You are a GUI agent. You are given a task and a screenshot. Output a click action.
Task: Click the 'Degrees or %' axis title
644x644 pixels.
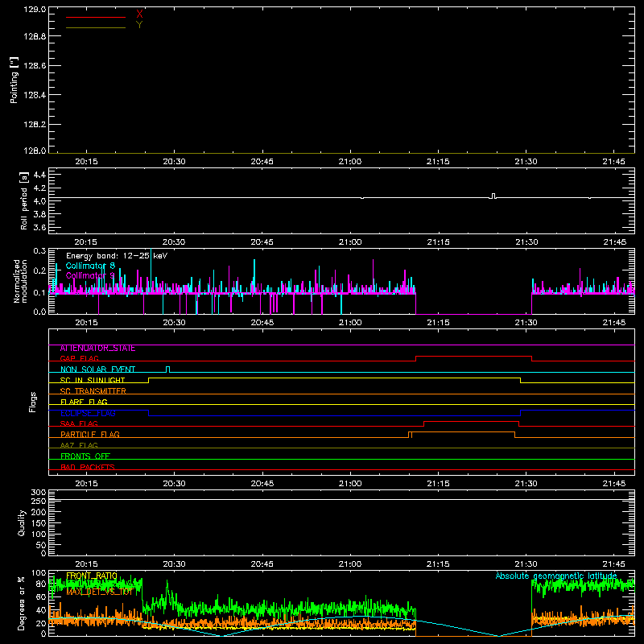pos(22,603)
